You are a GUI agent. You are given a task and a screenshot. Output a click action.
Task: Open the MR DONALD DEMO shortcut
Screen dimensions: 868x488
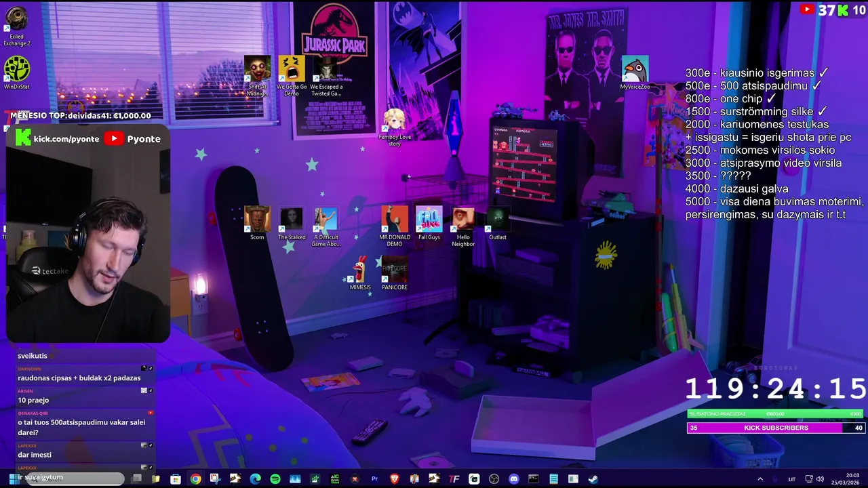[395, 226]
